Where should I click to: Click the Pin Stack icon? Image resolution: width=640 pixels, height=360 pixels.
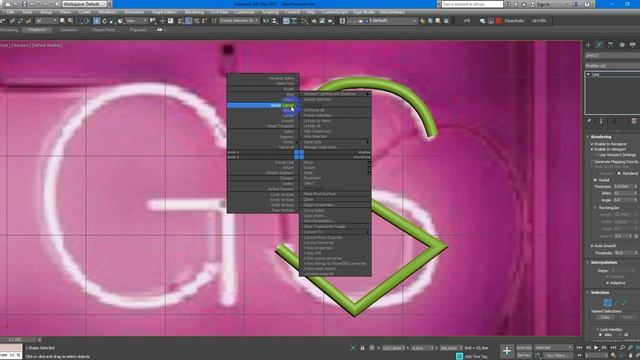pyautogui.click(x=589, y=121)
